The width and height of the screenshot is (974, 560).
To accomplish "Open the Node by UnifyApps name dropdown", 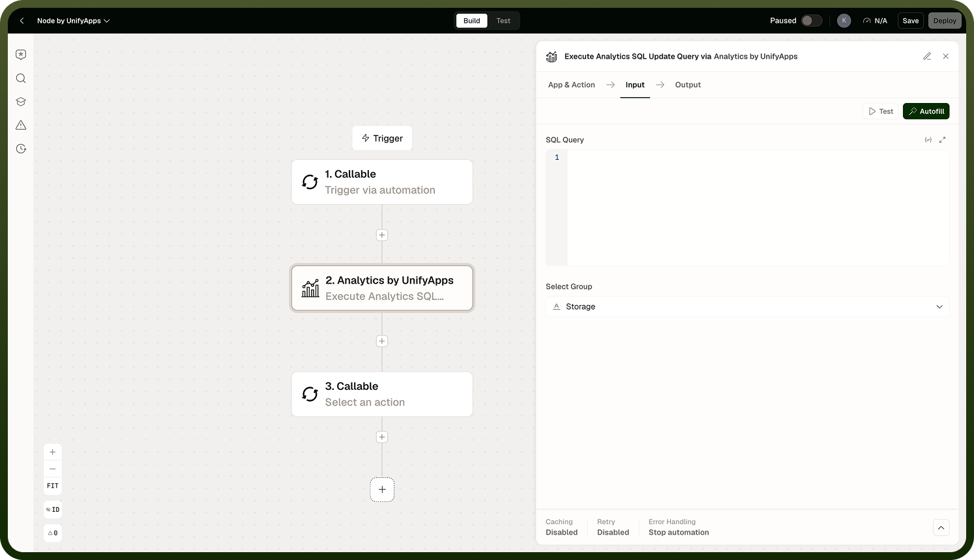I will tap(73, 21).
